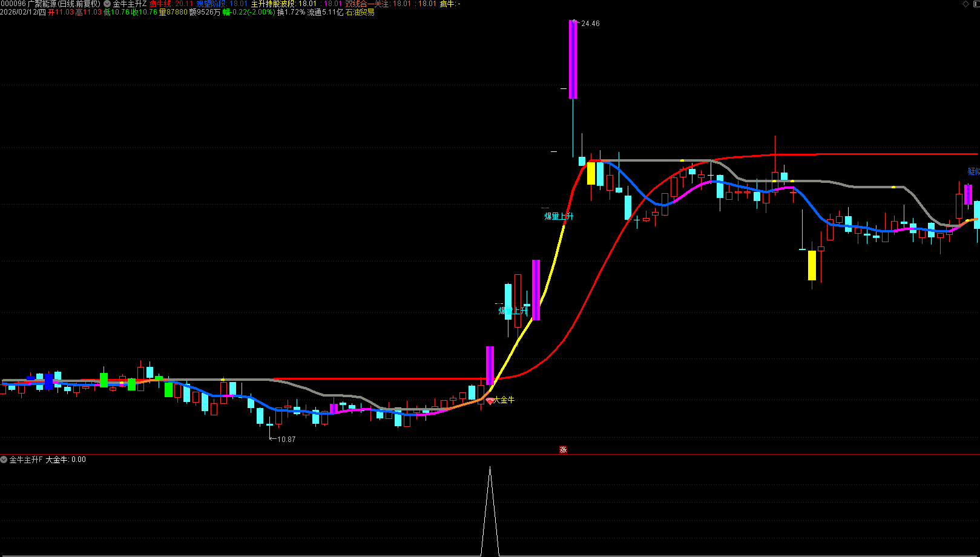Open dropdown arrow beside 金牛主升F indicator
980x557 pixels.
4,460
